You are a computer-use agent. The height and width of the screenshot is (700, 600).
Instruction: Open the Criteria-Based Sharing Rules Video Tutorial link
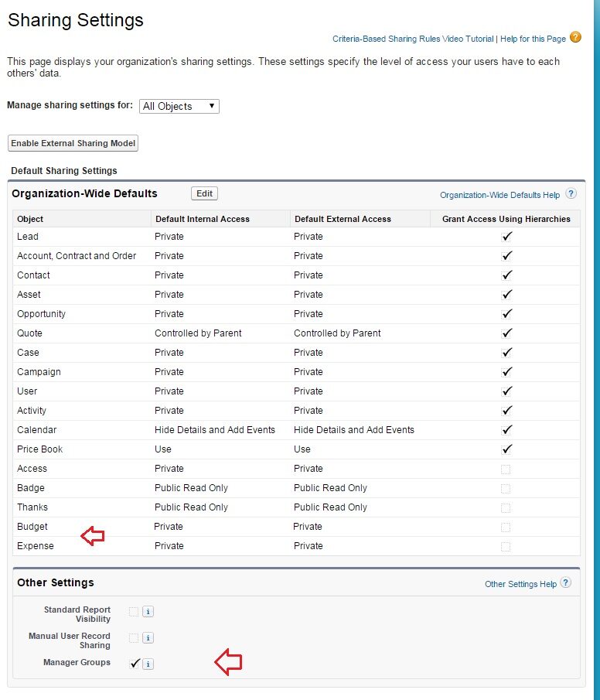(x=413, y=39)
